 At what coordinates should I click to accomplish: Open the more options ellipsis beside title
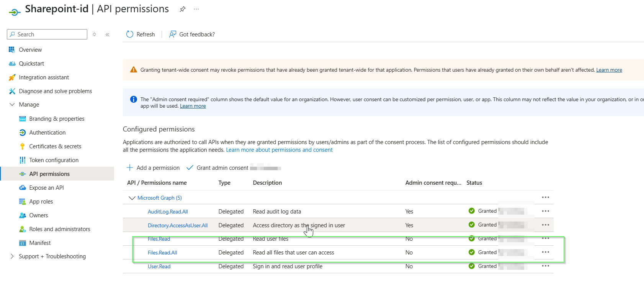196,9
